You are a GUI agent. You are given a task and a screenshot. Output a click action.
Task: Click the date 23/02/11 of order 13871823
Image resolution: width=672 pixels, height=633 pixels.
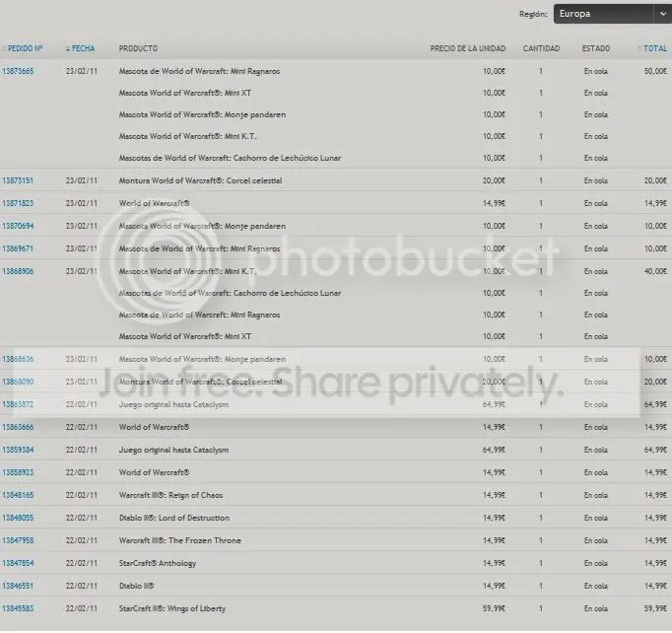[x=82, y=203]
